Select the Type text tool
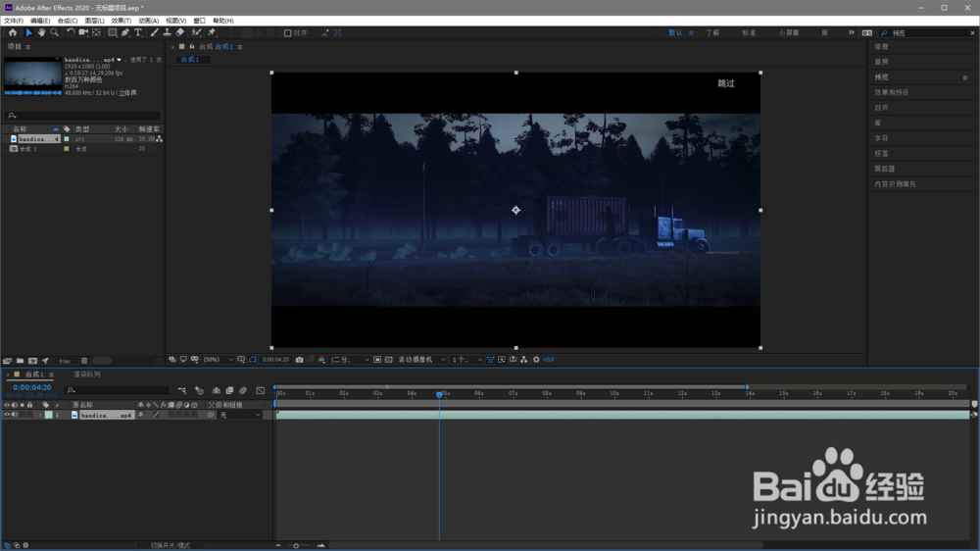Viewport: 980px width, 551px height. pyautogui.click(x=138, y=32)
